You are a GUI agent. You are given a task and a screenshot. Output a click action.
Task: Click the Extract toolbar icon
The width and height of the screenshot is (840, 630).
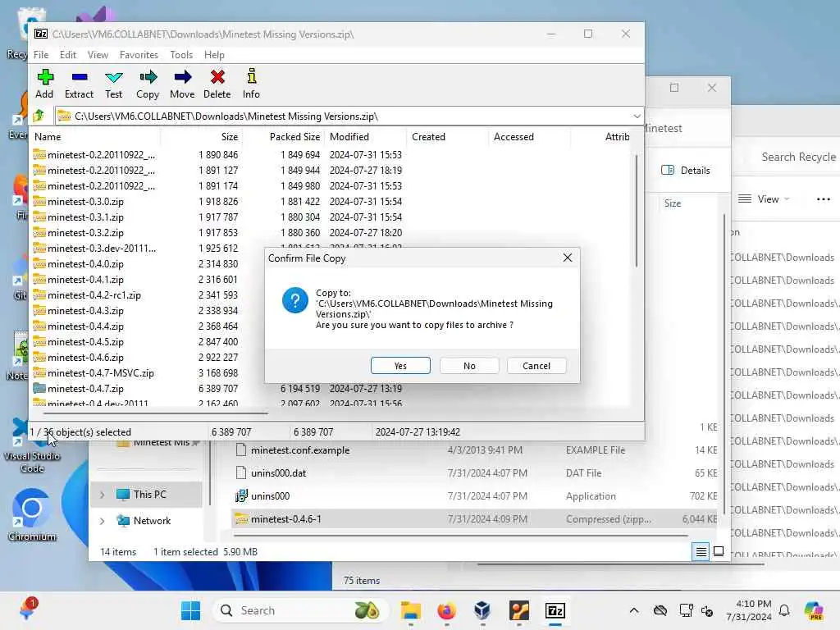(79, 84)
